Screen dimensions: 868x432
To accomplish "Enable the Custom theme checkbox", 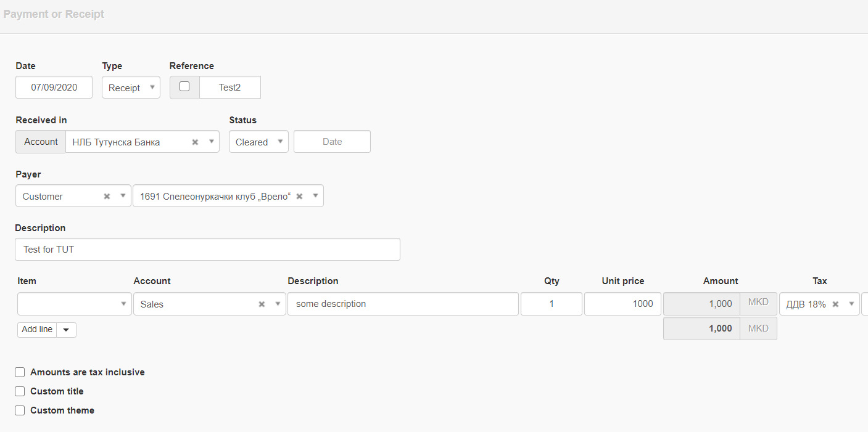I will 20,410.
